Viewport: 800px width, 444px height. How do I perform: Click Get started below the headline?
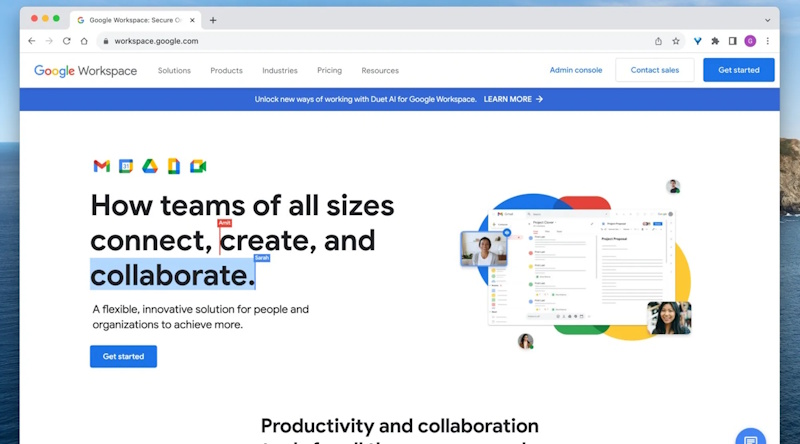[123, 356]
